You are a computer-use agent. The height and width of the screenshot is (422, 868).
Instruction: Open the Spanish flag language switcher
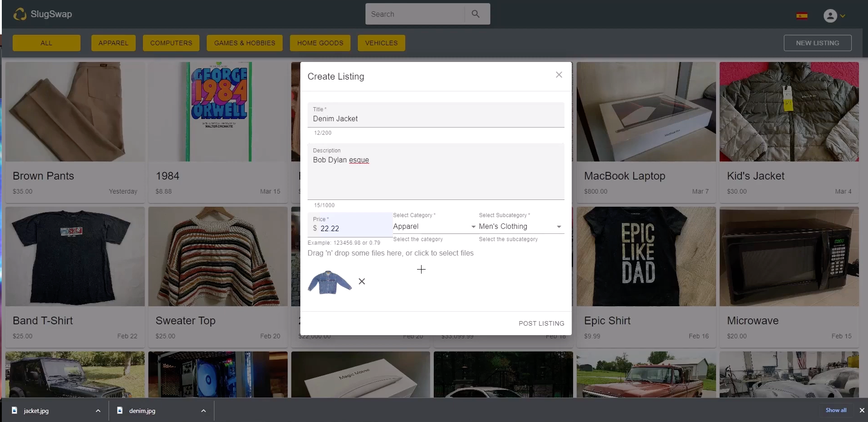[x=802, y=16]
